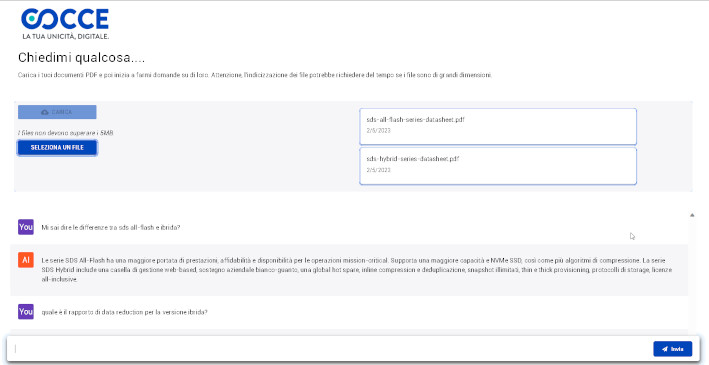
Task: Click the SELEZIONA UN FILE button
Action: (57, 148)
